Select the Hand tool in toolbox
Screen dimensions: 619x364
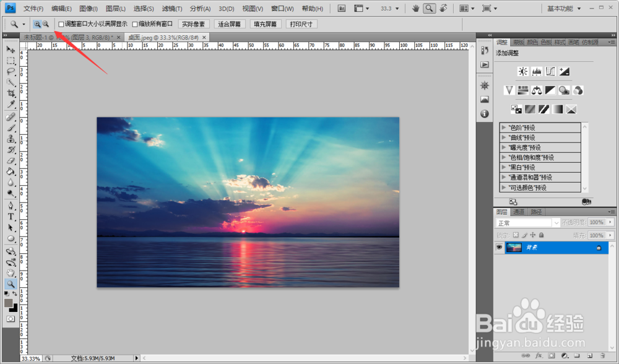coord(11,273)
